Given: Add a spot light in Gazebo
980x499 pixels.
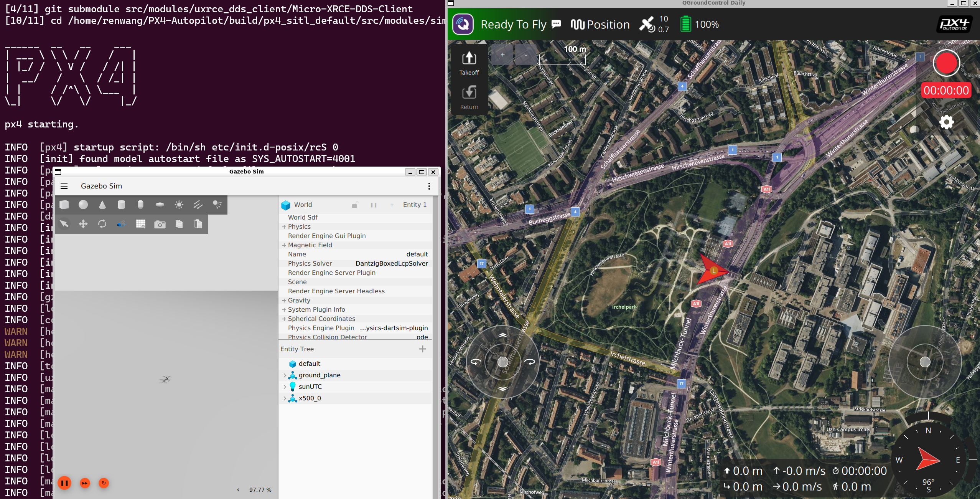Looking at the screenshot, I should pos(217,205).
